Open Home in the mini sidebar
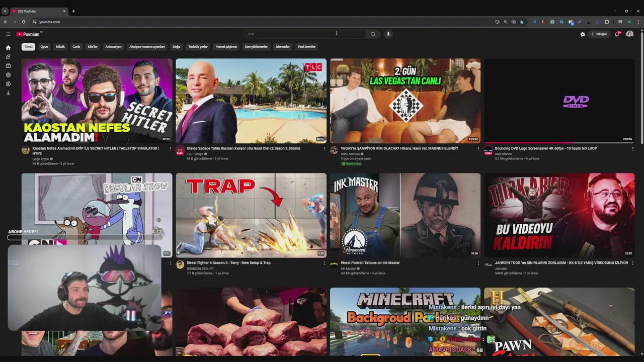 click(x=8, y=48)
